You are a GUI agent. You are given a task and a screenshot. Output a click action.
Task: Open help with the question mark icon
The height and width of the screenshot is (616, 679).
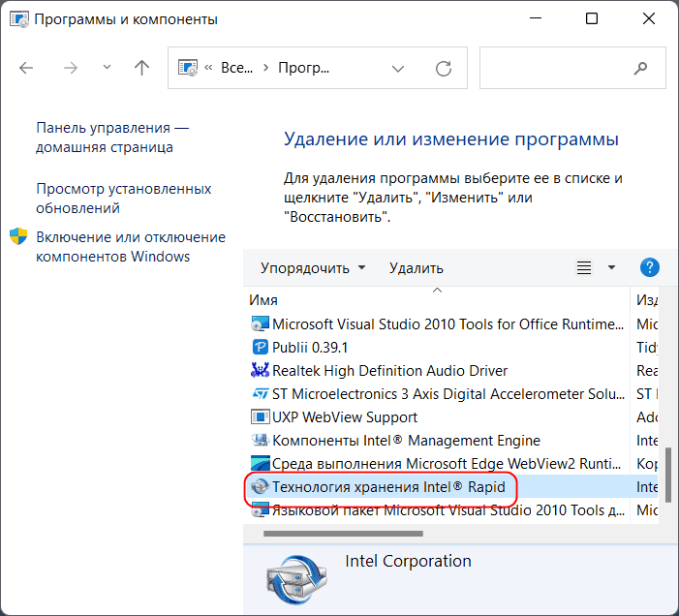point(650,267)
